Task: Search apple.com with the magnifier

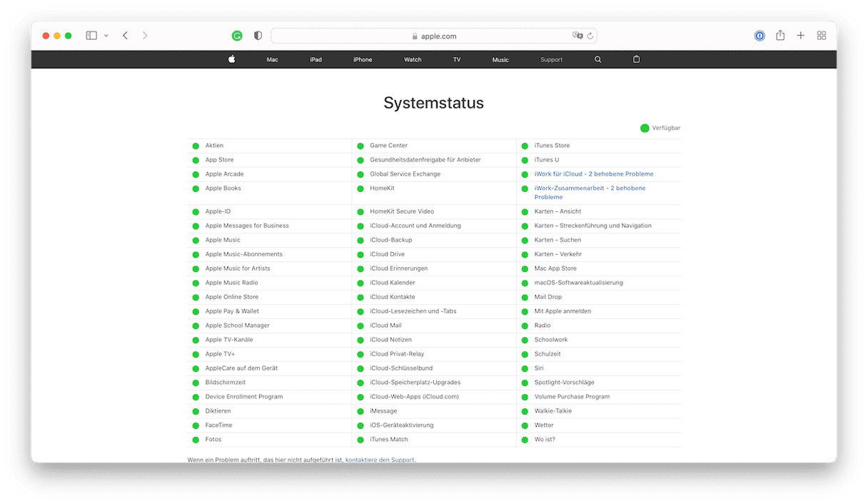Action: 598,59
